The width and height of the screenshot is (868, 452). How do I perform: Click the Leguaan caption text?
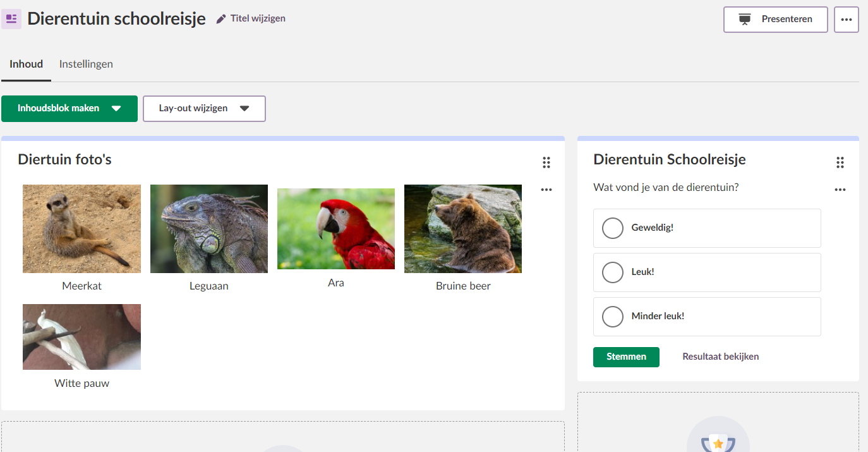pos(209,286)
